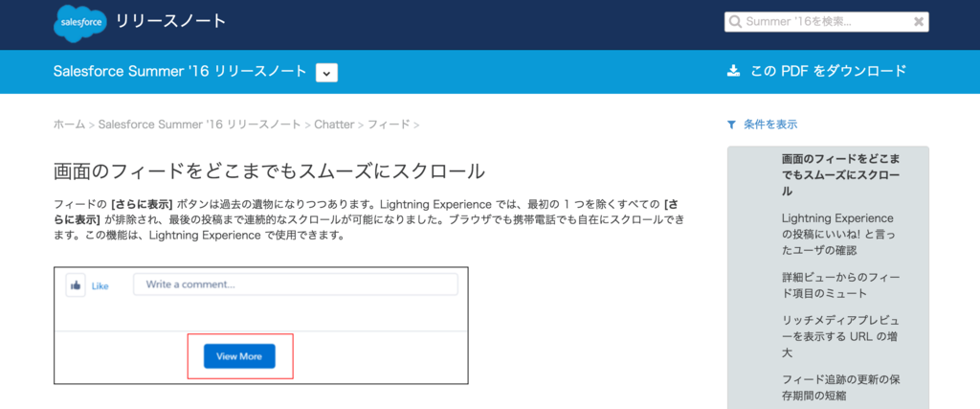Focus the Summer '16 search field

point(826,22)
